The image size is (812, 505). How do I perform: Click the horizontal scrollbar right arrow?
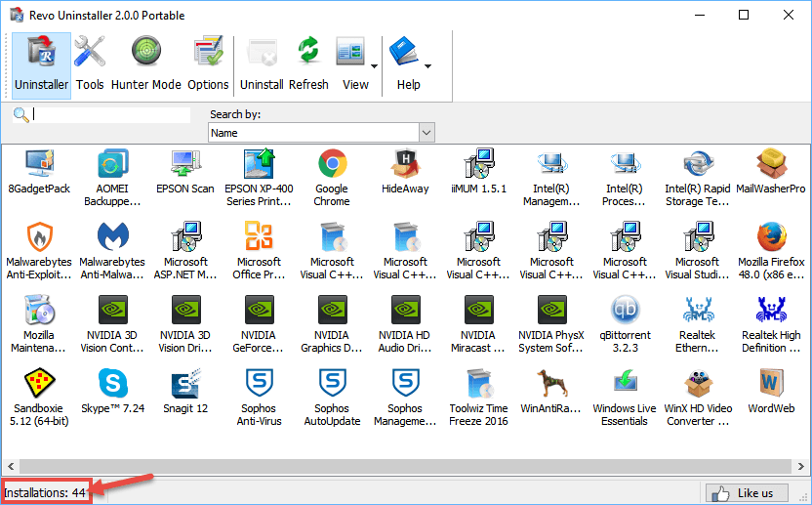(x=801, y=466)
